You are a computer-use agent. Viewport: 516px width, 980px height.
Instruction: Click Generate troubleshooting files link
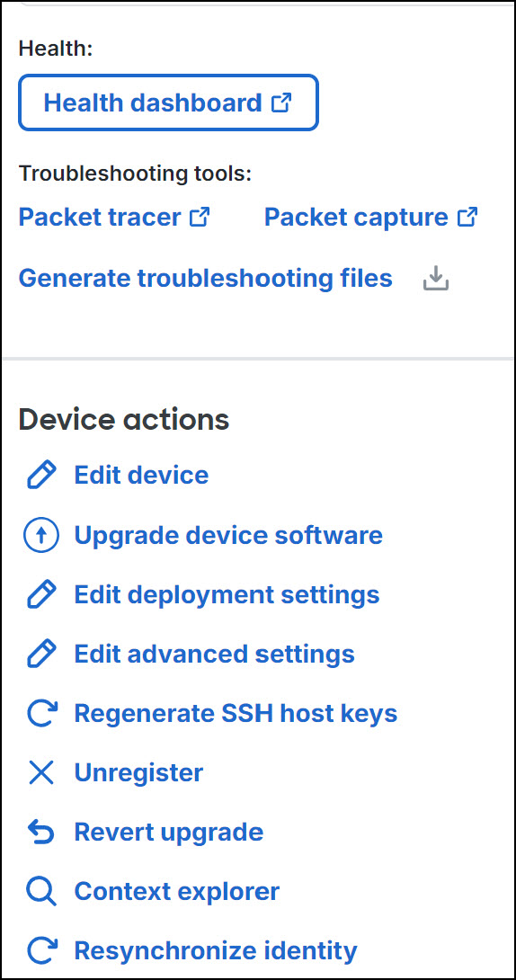[x=206, y=278]
